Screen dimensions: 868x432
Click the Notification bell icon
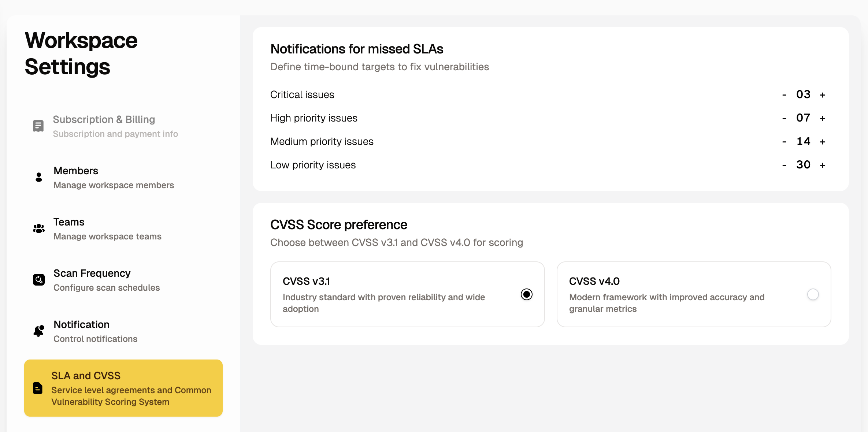click(x=38, y=331)
